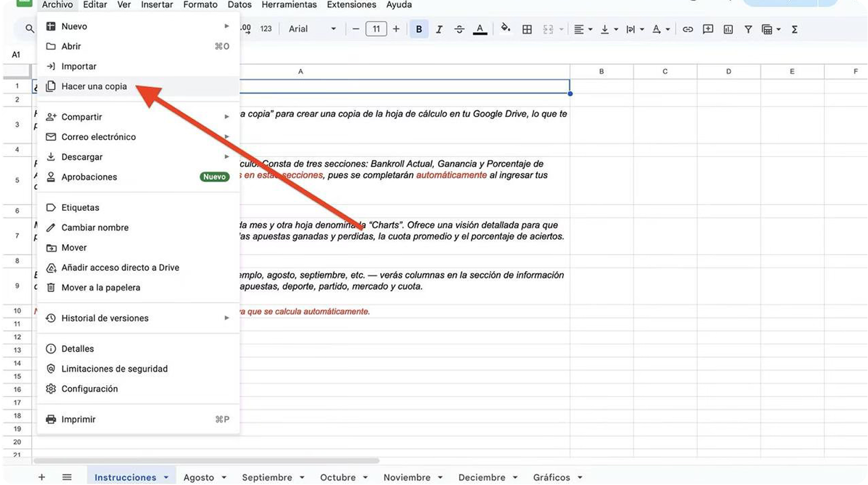Switch to the Septiembre sheet tab
Image resolution: width=868 pixels, height=485 pixels.
tap(267, 477)
